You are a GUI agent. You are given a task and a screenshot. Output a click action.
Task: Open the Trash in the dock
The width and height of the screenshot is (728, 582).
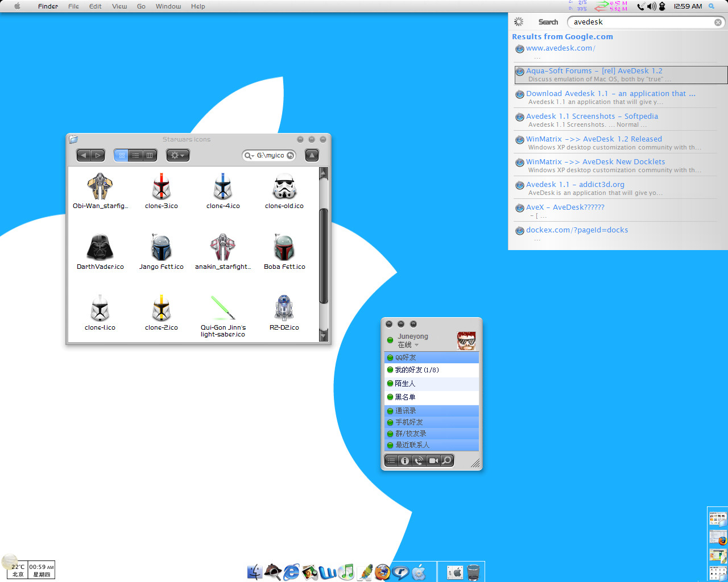473,572
